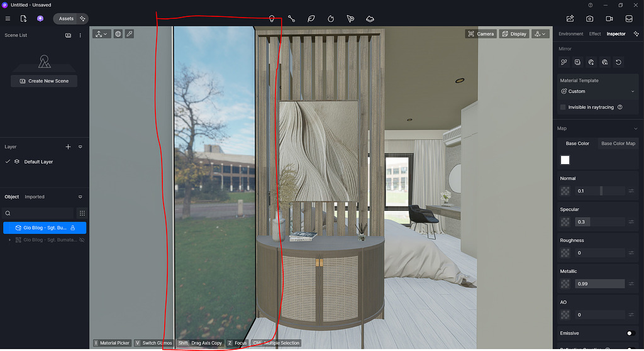
Task: Click the circular arrow animation tool icon
Action: (331, 18)
